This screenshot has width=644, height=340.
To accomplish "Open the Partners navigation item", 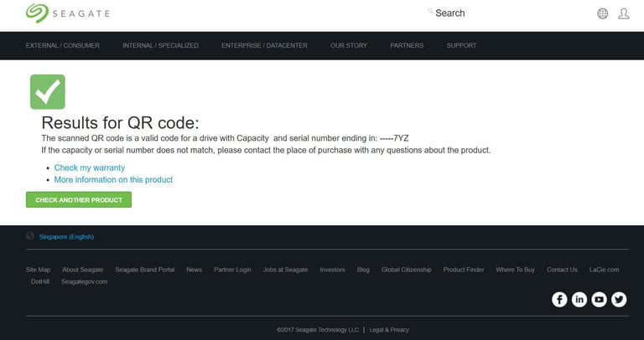I will pyautogui.click(x=407, y=45).
